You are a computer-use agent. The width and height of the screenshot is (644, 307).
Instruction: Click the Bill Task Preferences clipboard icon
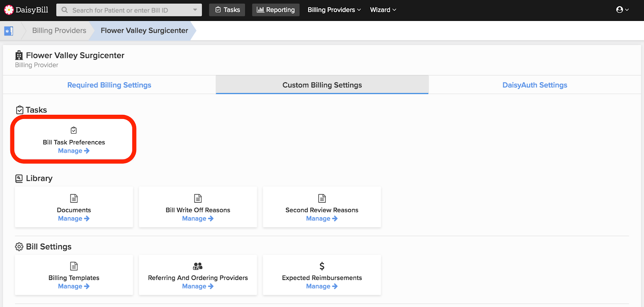click(x=74, y=130)
